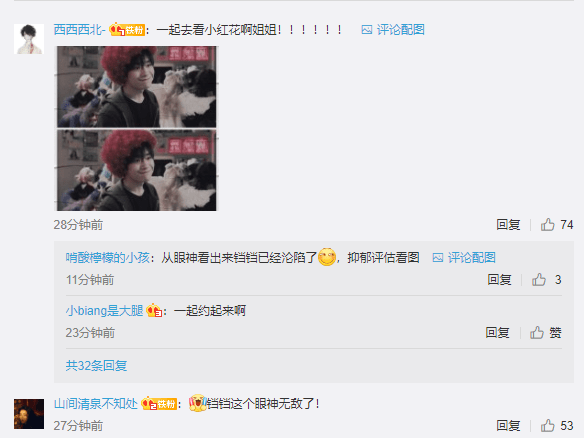584x438 pixels.
Task: Enlarge the red-hat comment image
Action: (x=136, y=128)
